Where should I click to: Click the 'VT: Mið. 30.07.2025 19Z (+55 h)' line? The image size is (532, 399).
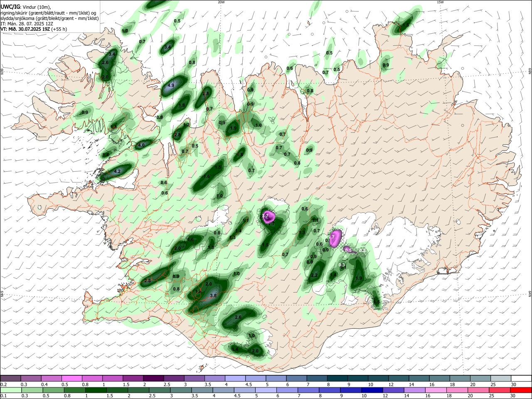[x=34, y=29]
